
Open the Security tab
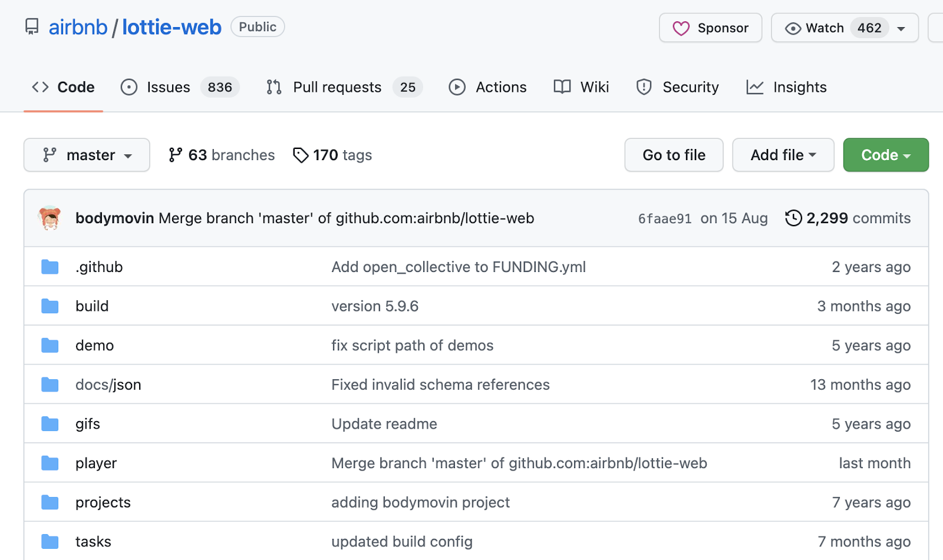(x=677, y=87)
